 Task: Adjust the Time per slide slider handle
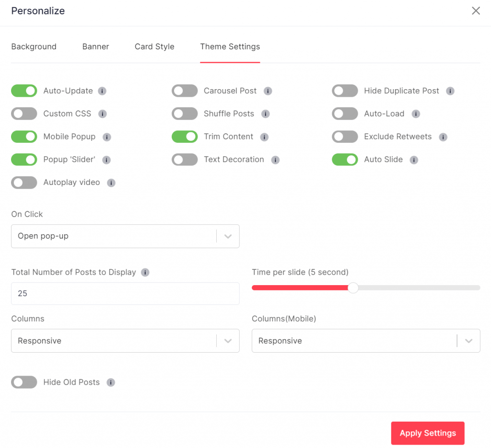pos(353,288)
